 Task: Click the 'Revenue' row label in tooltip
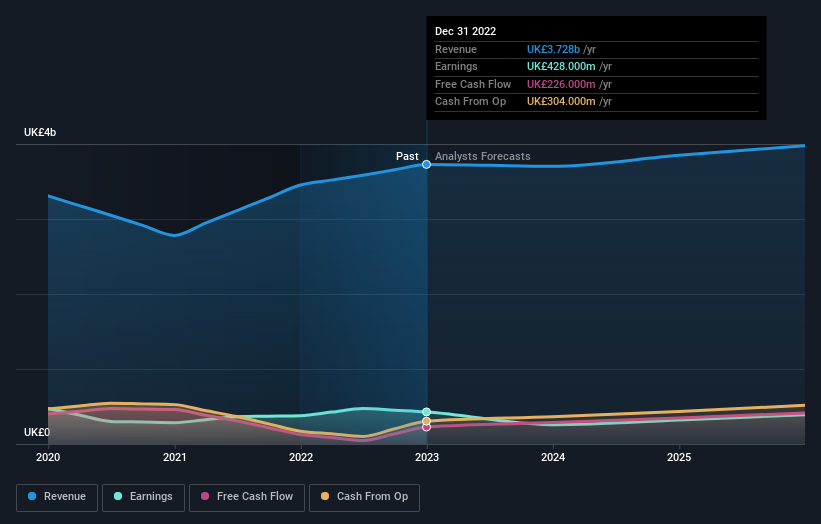456,49
